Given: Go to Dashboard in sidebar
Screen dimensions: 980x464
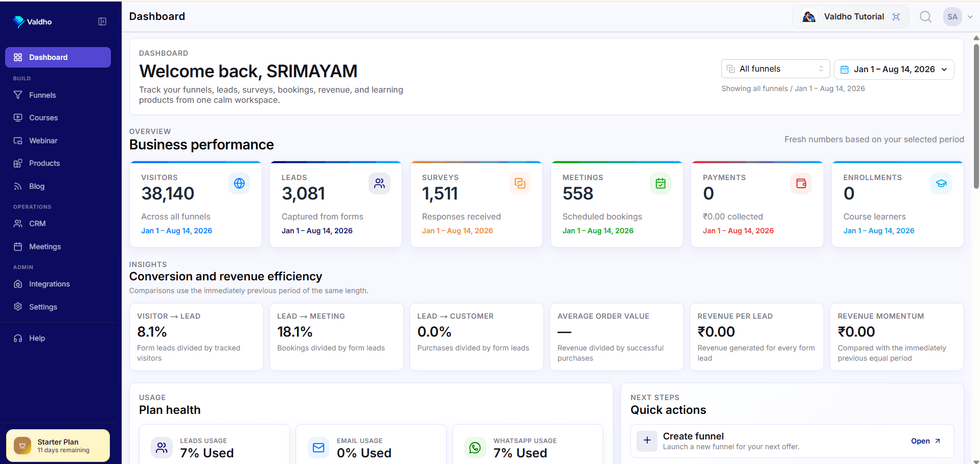Looking at the screenshot, I should [x=58, y=57].
